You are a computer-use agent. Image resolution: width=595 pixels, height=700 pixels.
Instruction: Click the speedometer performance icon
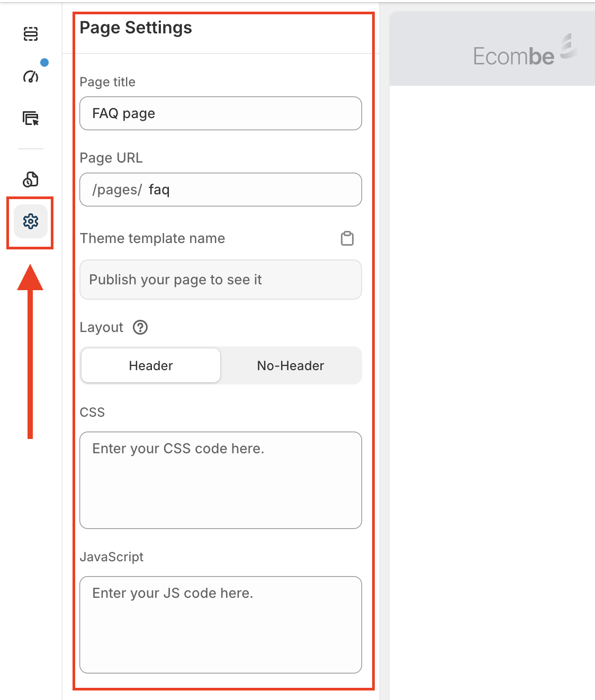(x=31, y=77)
